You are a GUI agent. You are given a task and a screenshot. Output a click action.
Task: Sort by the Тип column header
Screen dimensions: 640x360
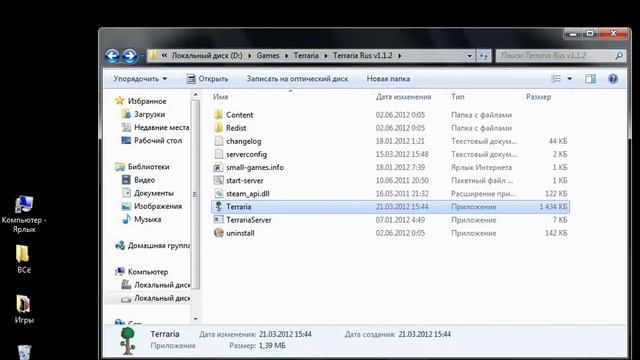coord(458,97)
